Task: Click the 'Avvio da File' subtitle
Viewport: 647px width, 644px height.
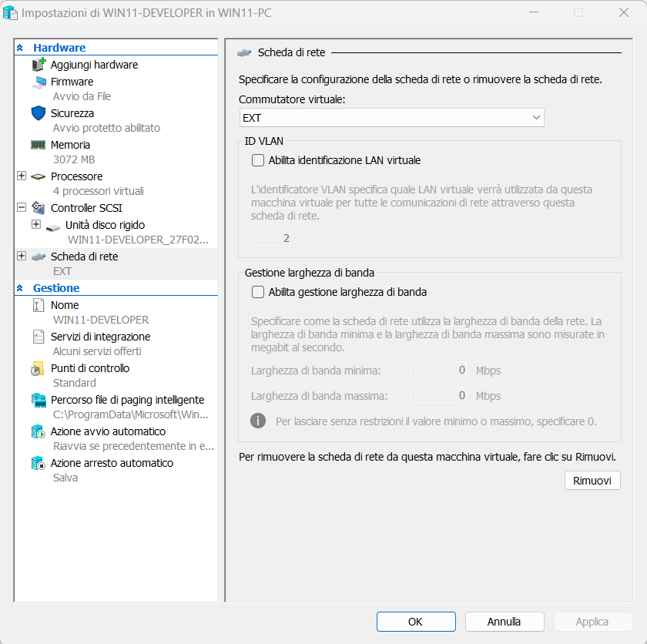Action: pyautogui.click(x=82, y=96)
